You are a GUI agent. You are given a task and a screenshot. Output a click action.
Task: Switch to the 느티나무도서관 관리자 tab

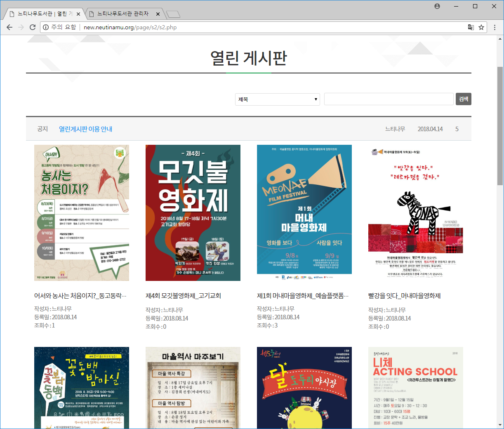pyautogui.click(x=123, y=14)
